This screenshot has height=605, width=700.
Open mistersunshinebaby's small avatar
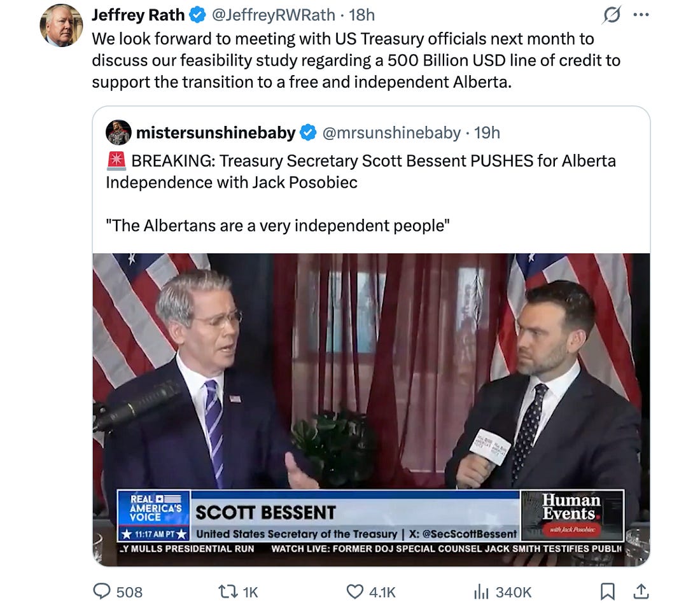tap(118, 132)
